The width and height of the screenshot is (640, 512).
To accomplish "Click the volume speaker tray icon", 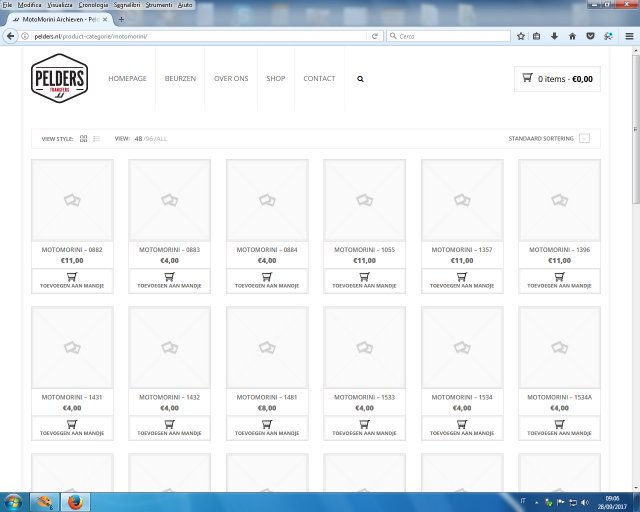I will click(x=585, y=502).
